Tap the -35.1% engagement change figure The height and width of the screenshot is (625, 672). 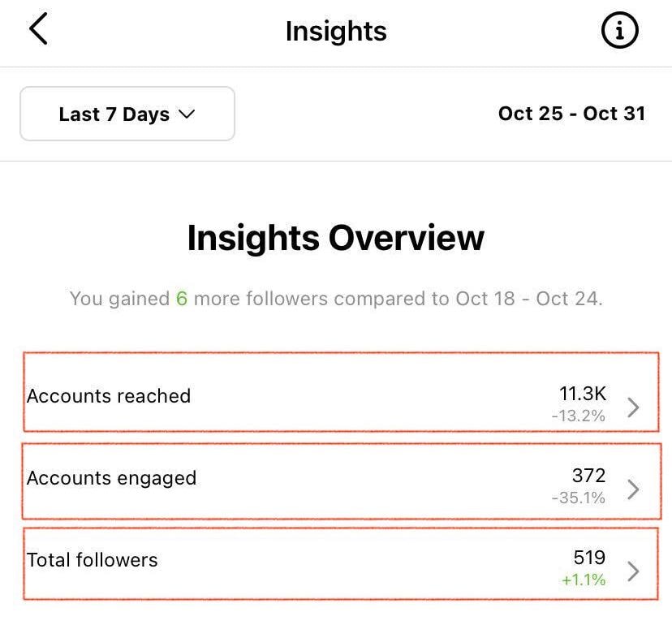pyautogui.click(x=578, y=498)
